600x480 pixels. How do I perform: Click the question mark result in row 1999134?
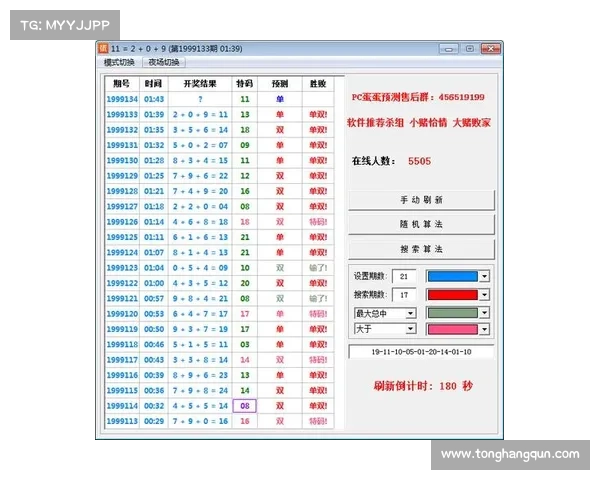(200, 99)
